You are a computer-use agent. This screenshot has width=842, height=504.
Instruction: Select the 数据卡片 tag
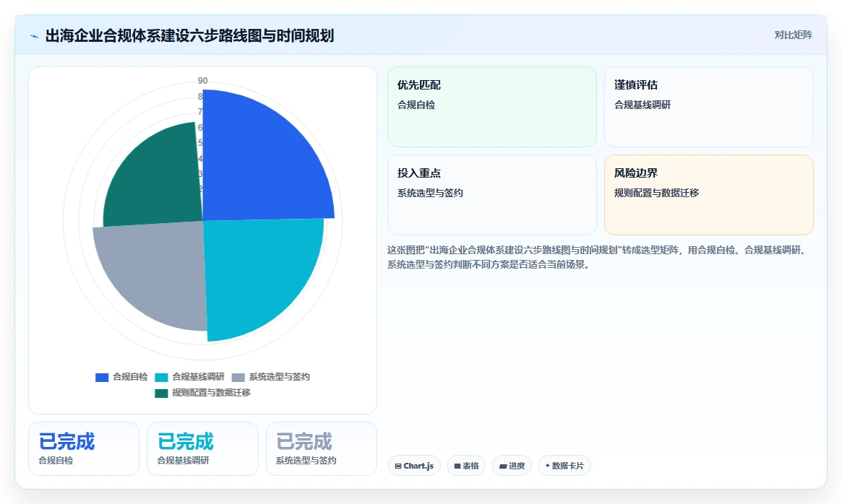click(x=564, y=466)
